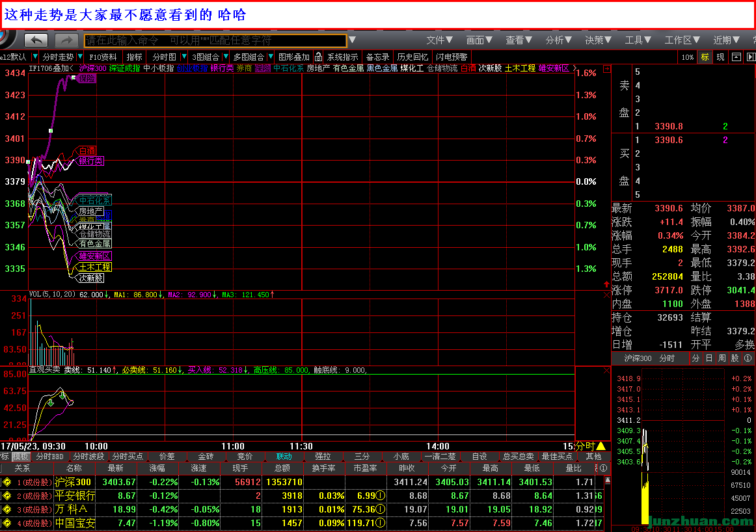This screenshot has width=756, height=532.
Task: Click the 标 icon in the top-right toolbar
Action: pyautogui.click(x=705, y=57)
